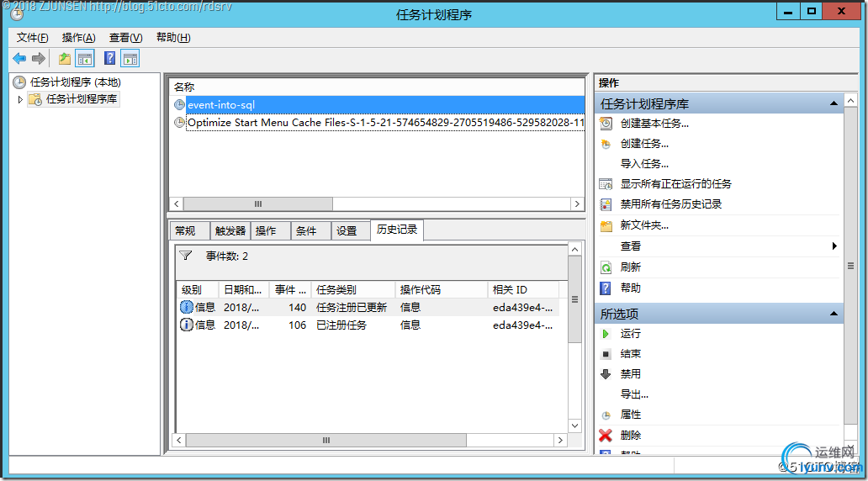Click 运行 to run the selected task
The height and width of the screenshot is (481, 868).
pyautogui.click(x=631, y=334)
